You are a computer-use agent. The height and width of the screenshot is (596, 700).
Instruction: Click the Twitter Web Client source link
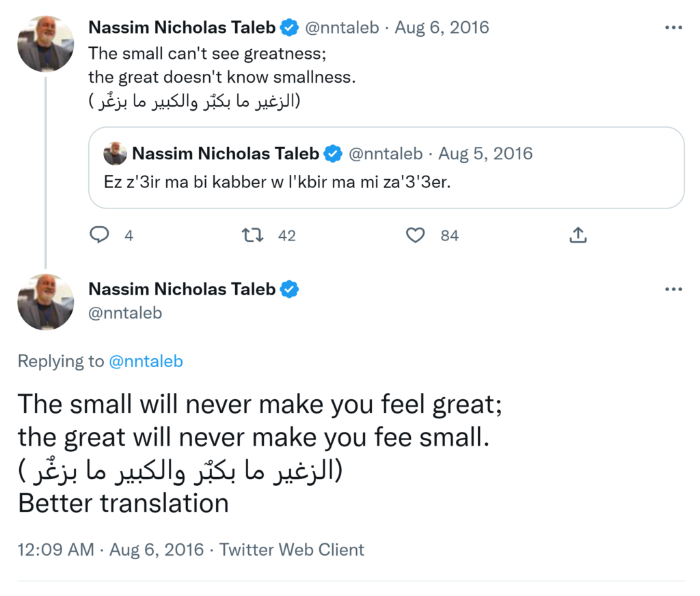292,550
